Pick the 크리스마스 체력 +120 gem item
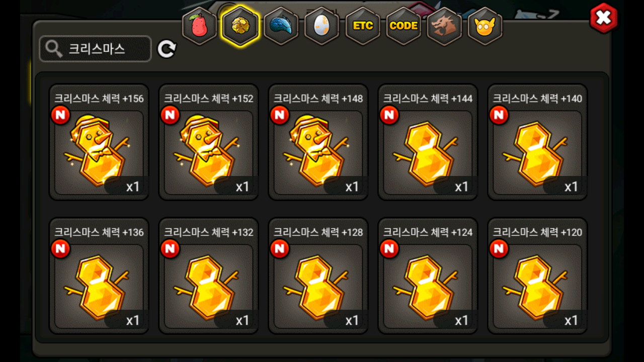Screen dimensions: 644x362 tap(537, 276)
